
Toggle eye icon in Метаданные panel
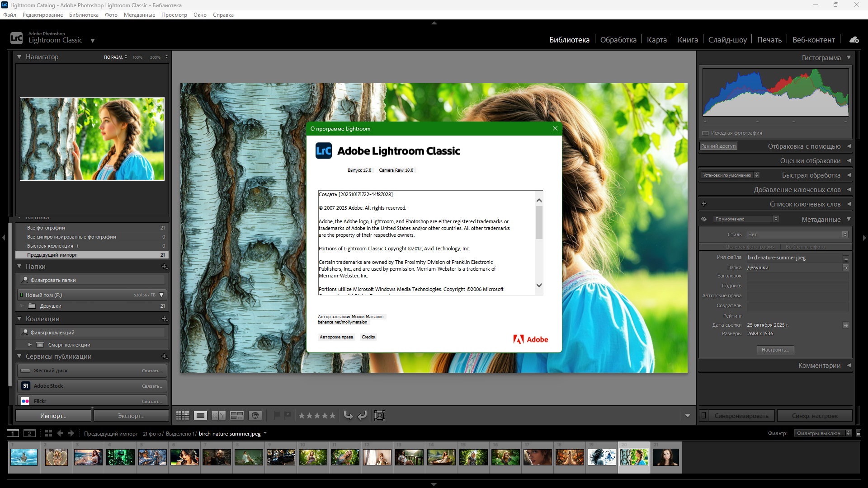pyautogui.click(x=704, y=219)
